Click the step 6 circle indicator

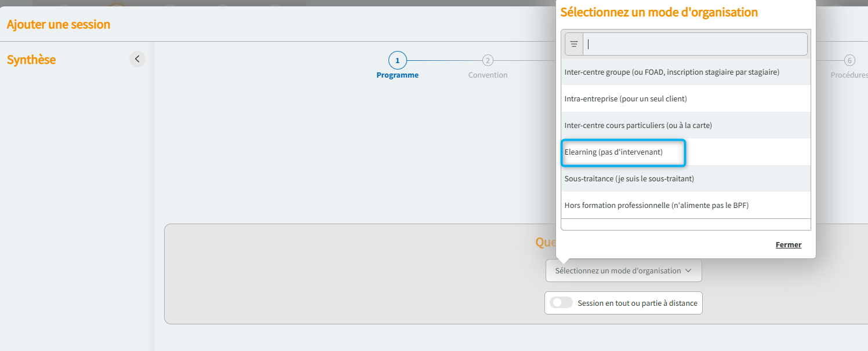point(849,60)
